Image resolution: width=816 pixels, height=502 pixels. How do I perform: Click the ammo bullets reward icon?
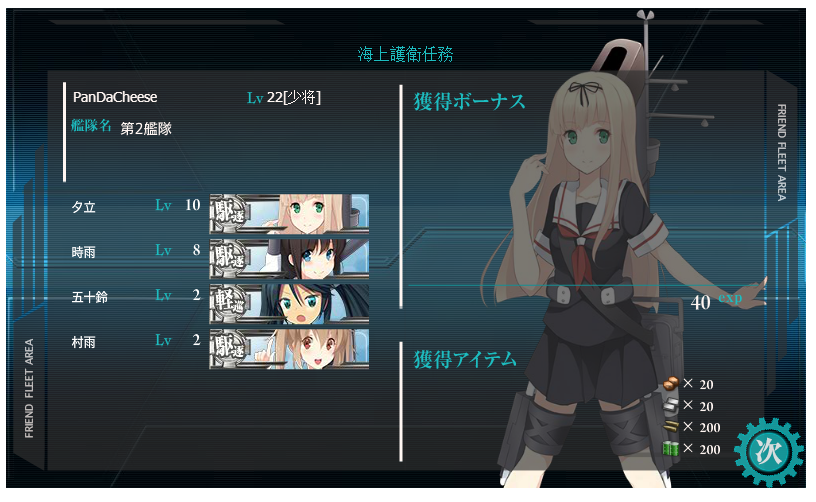[670, 427]
